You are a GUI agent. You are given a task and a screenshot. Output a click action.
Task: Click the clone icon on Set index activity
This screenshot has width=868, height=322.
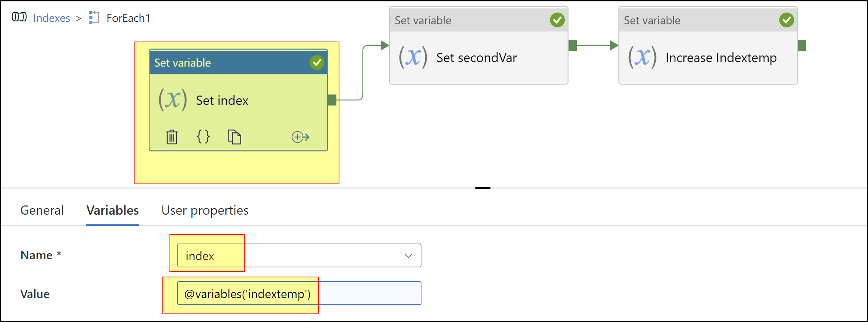(x=235, y=137)
